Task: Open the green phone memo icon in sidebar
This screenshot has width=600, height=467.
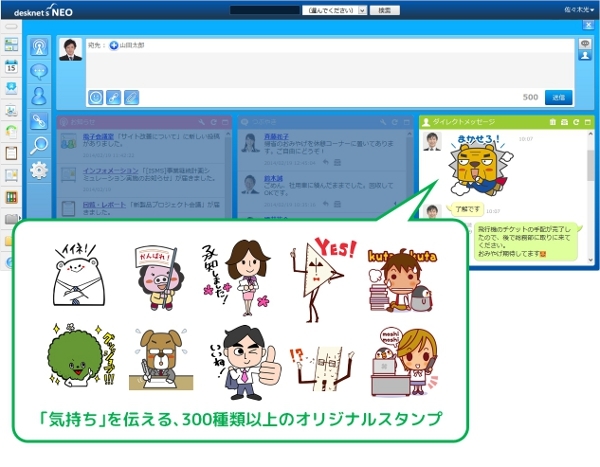Action: pyautogui.click(x=11, y=132)
